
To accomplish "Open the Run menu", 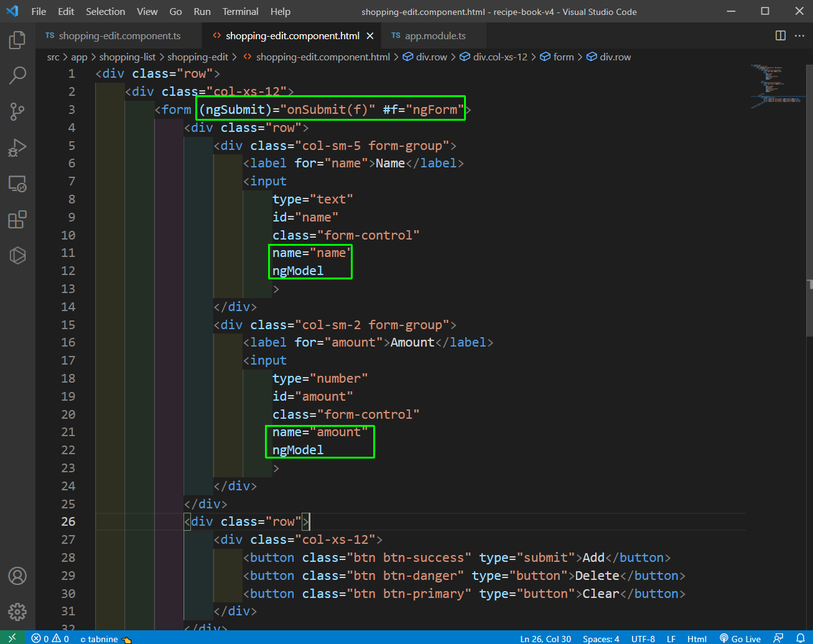I will pyautogui.click(x=202, y=11).
